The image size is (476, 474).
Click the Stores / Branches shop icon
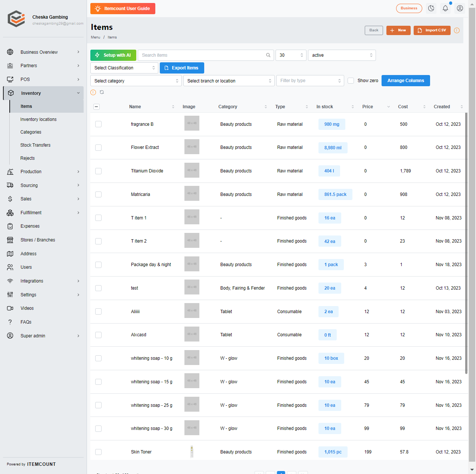(10, 240)
